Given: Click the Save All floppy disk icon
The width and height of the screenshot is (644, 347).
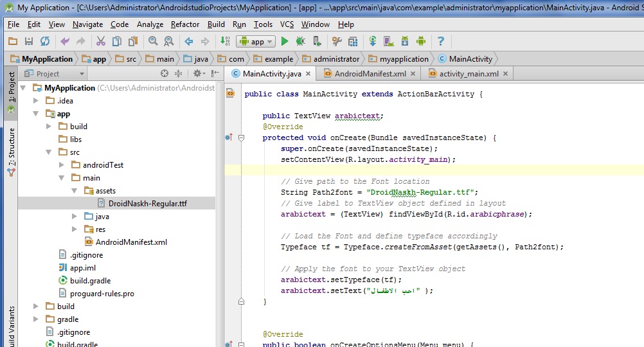Looking at the screenshot, I should [28, 41].
